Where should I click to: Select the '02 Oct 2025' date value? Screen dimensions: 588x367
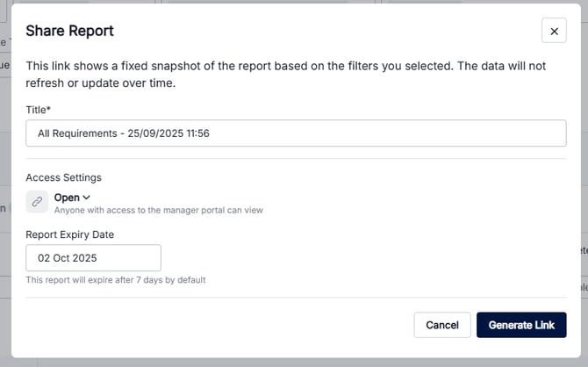67,258
